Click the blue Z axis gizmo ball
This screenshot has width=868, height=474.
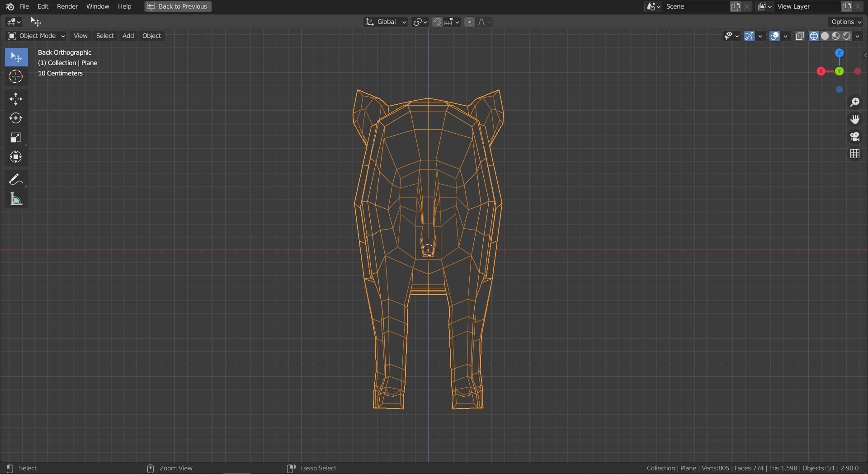tap(839, 53)
